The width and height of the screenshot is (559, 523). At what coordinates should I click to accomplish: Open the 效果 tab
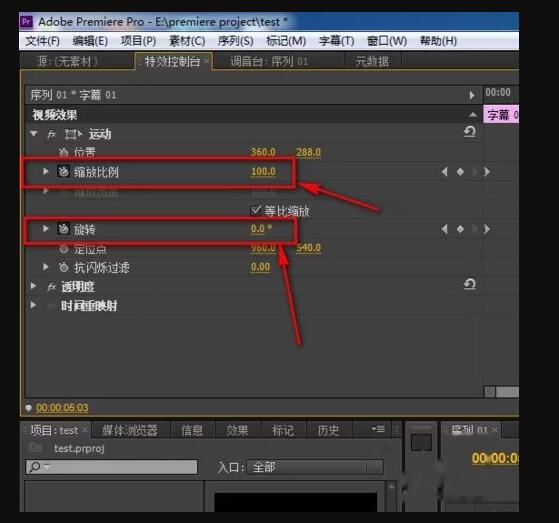click(237, 431)
